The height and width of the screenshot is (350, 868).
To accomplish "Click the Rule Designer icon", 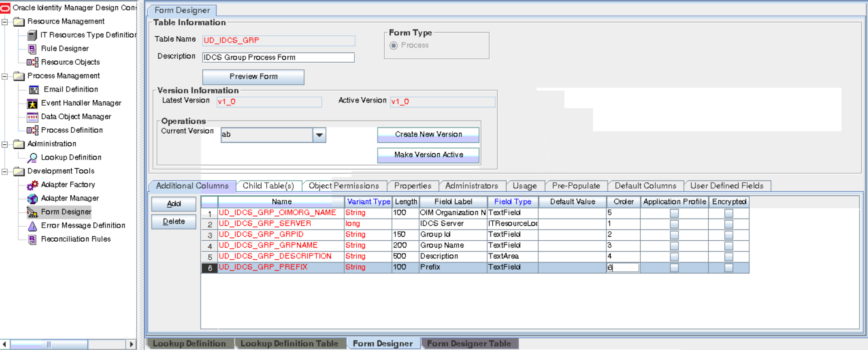I will coord(32,49).
